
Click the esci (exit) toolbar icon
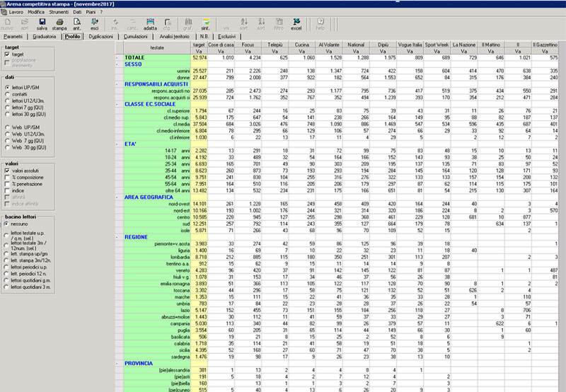95,24
